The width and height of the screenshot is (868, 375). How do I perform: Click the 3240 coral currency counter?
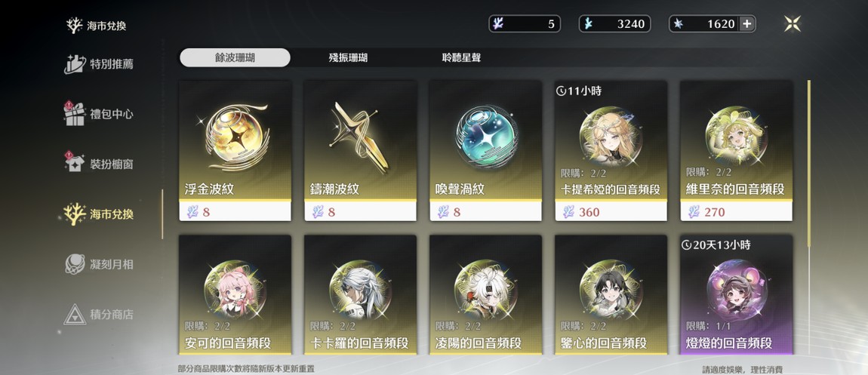pyautogui.click(x=614, y=24)
